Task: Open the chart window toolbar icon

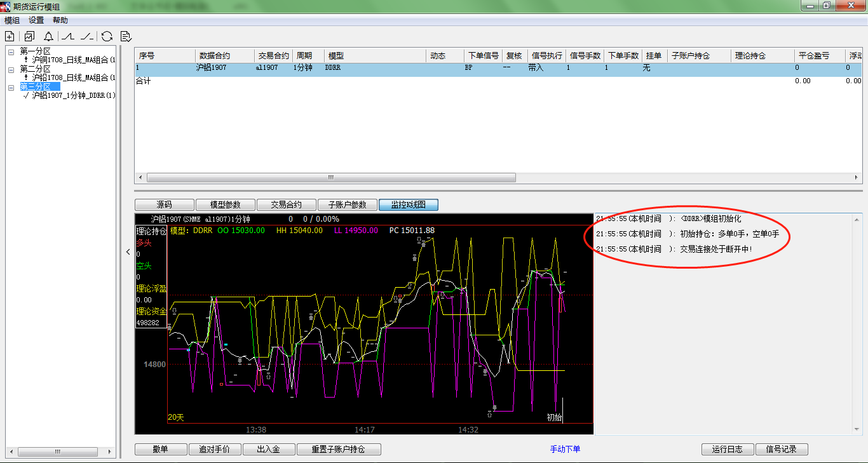Action: click(x=29, y=36)
